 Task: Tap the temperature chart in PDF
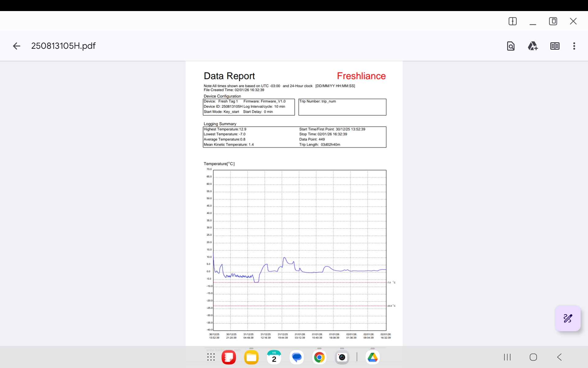300,250
